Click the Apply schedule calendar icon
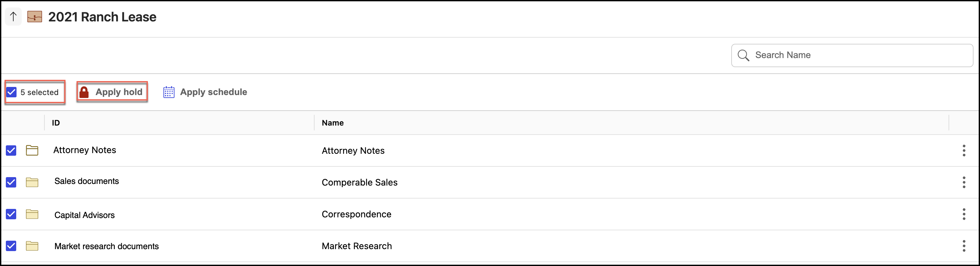The width and height of the screenshot is (980, 266). [x=169, y=92]
